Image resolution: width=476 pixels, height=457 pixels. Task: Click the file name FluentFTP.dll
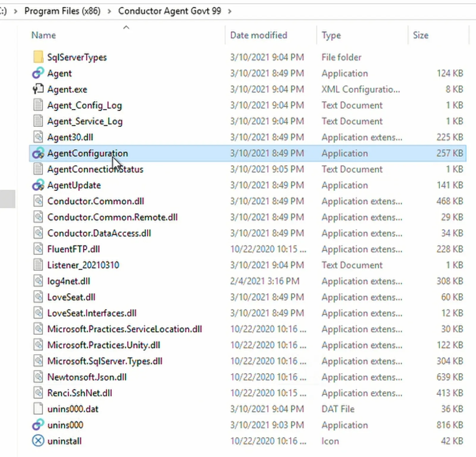[x=73, y=249]
